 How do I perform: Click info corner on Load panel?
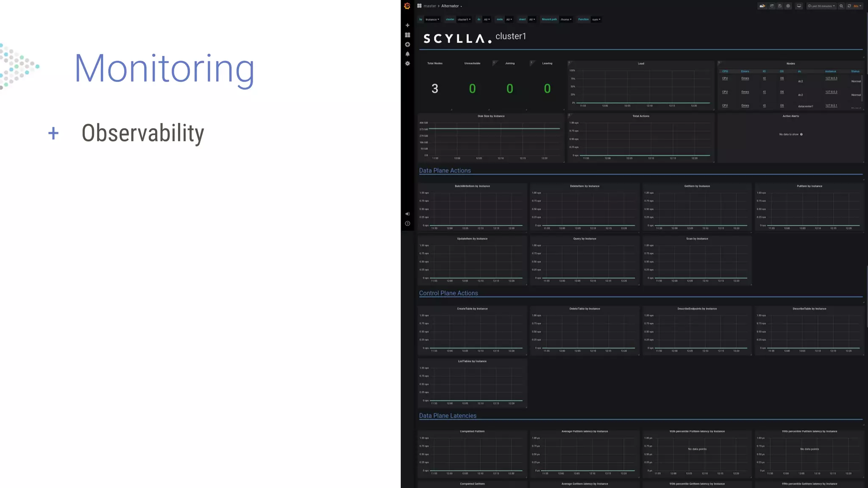(569, 62)
